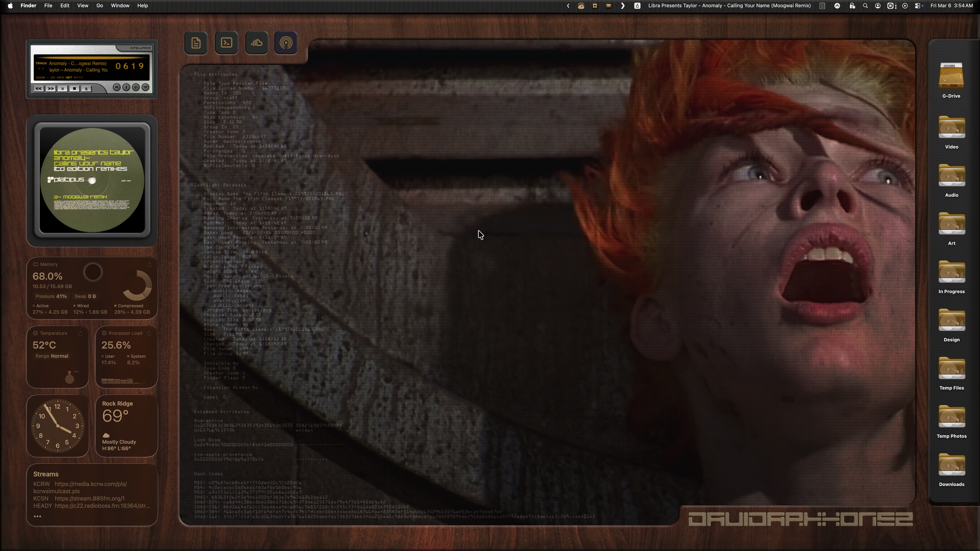Open the Apple menu
The height and width of the screenshot is (551, 980).
10,6
